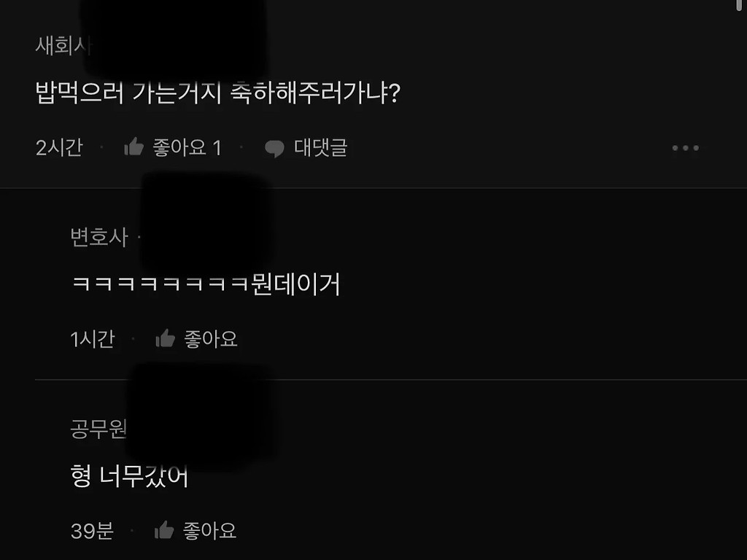Click the scrollbar thumb at top right
The image size is (747, 560).
pos(739,4)
